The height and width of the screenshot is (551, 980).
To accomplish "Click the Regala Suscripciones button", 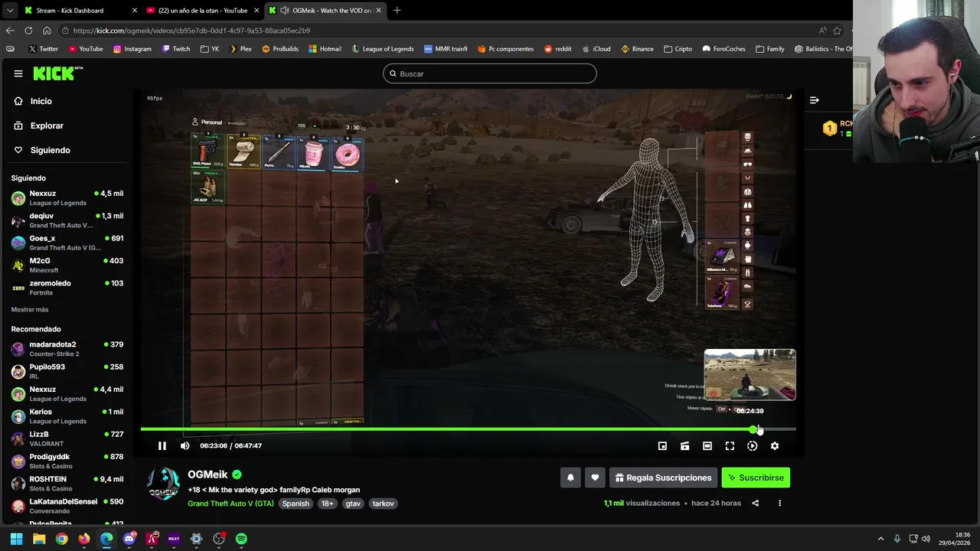I will tap(663, 478).
